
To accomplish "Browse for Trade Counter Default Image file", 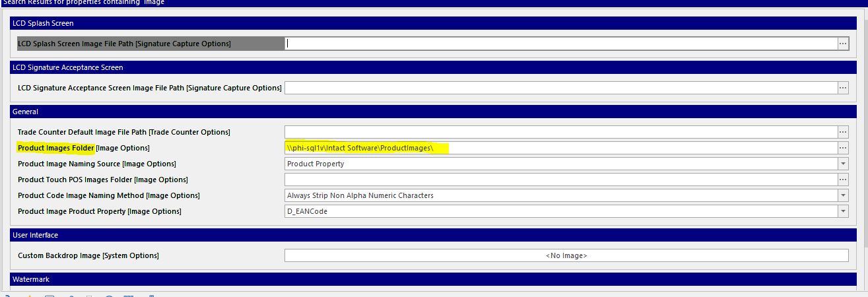I will click(x=843, y=132).
